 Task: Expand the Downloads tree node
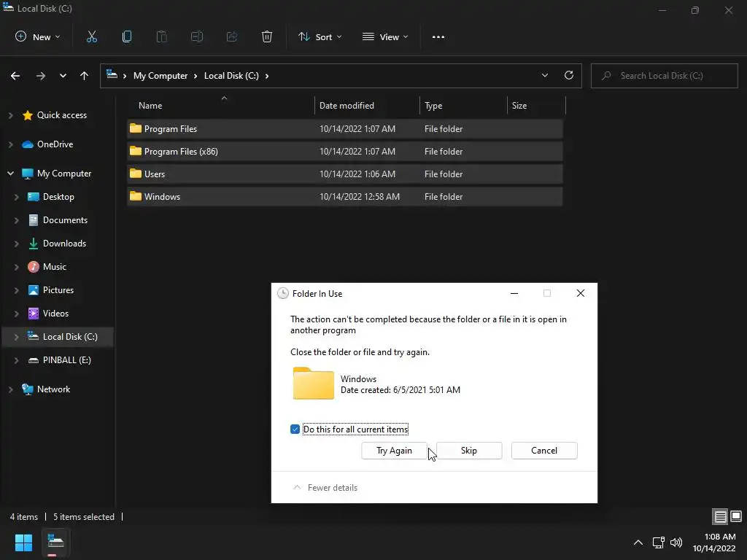17,244
